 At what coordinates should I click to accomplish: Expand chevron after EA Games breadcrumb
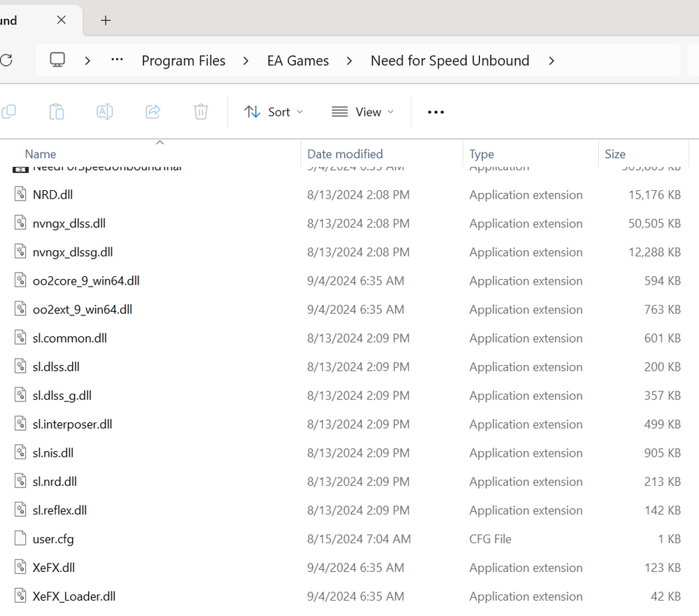click(349, 61)
